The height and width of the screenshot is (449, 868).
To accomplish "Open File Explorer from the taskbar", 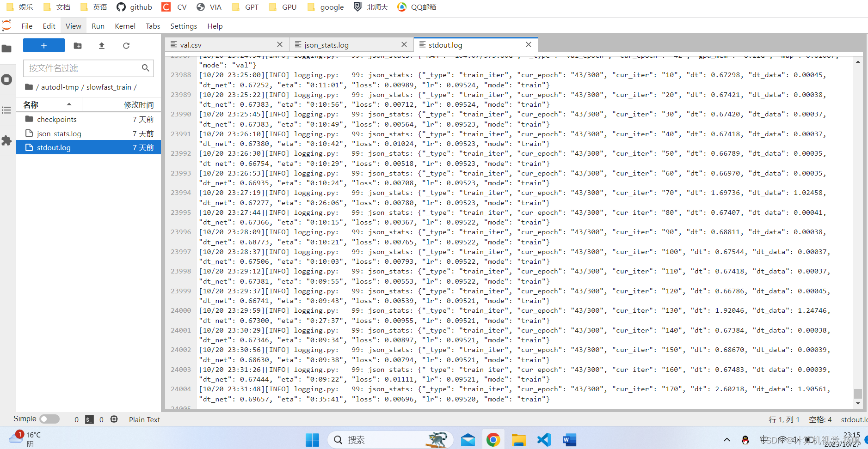I will coord(518,440).
